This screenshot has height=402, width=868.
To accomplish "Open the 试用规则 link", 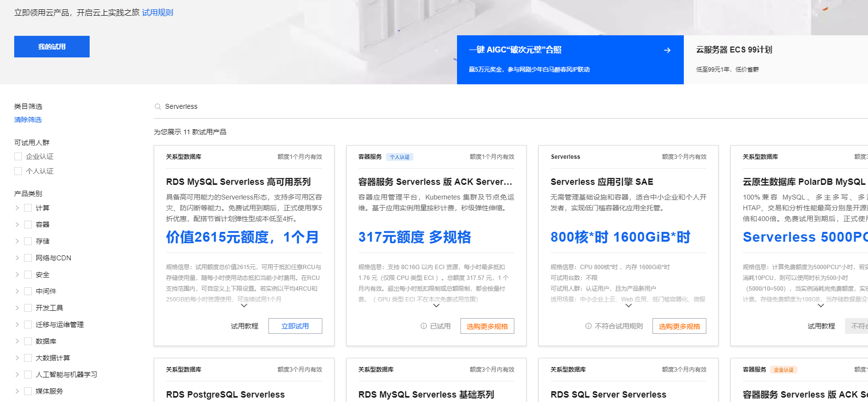I will pos(158,13).
